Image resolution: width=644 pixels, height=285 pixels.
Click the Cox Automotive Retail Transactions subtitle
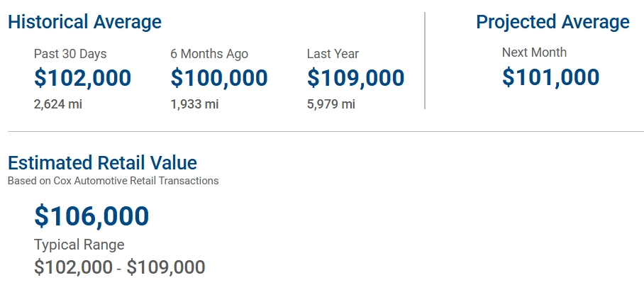[113, 181]
